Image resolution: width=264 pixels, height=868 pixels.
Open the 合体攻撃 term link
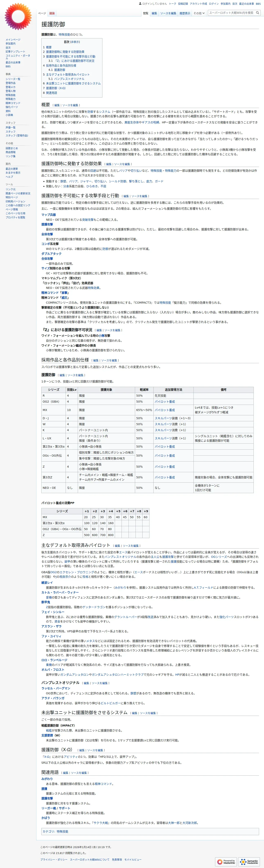(47, 259)
